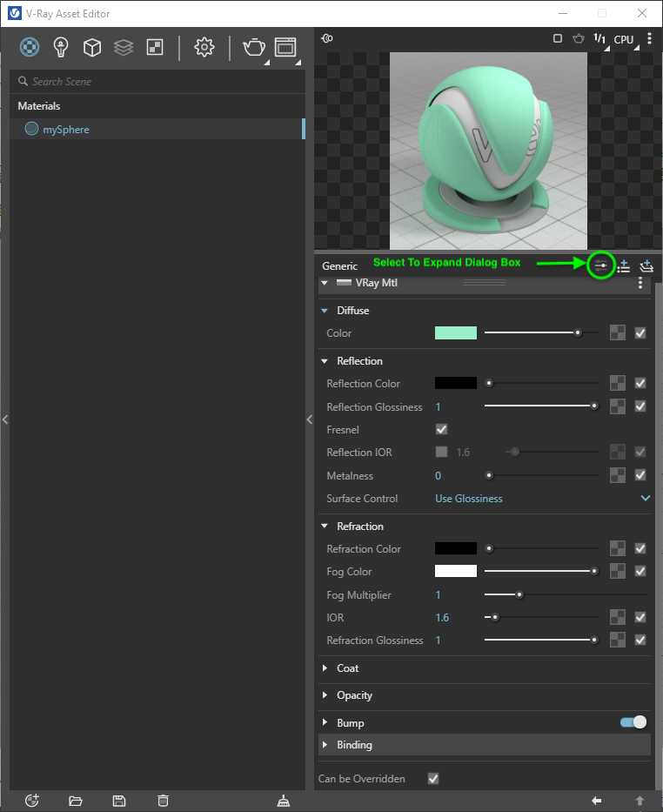Open the 1/1 preview quality option
The image size is (663, 812).
(599, 39)
